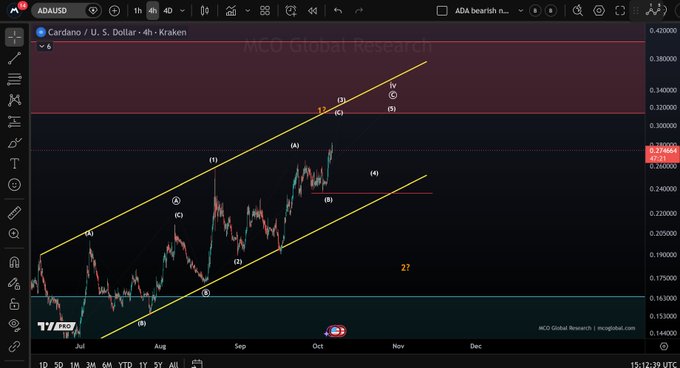Viewport: 680px width, 368px height.
Task: Collapse the indicators legend showing 6
Action: [x=45, y=46]
